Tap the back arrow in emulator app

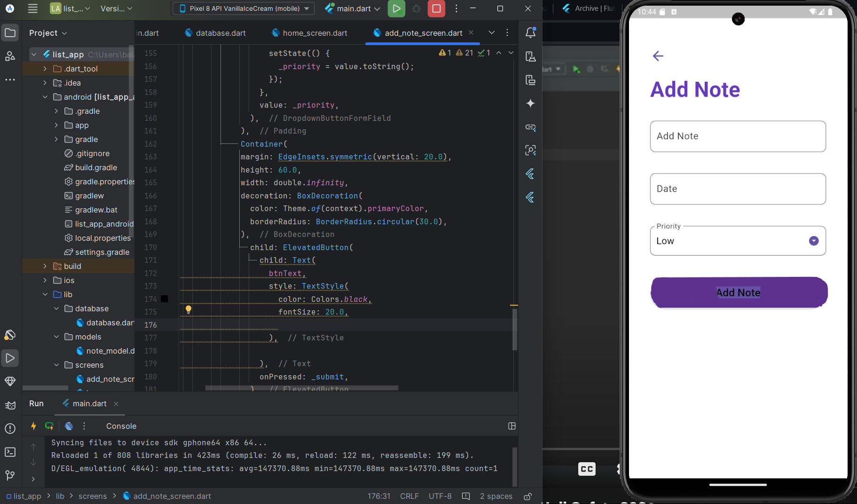pyautogui.click(x=658, y=56)
